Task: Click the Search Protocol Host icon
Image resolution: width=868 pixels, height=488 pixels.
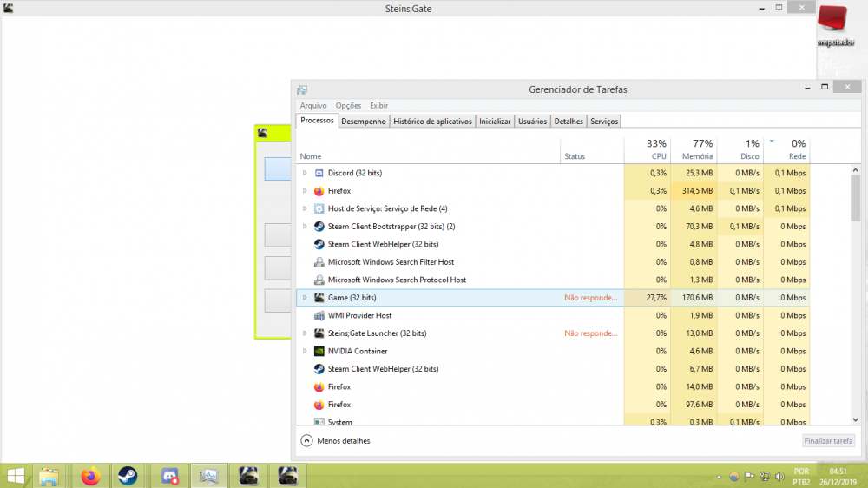Action: coord(319,280)
